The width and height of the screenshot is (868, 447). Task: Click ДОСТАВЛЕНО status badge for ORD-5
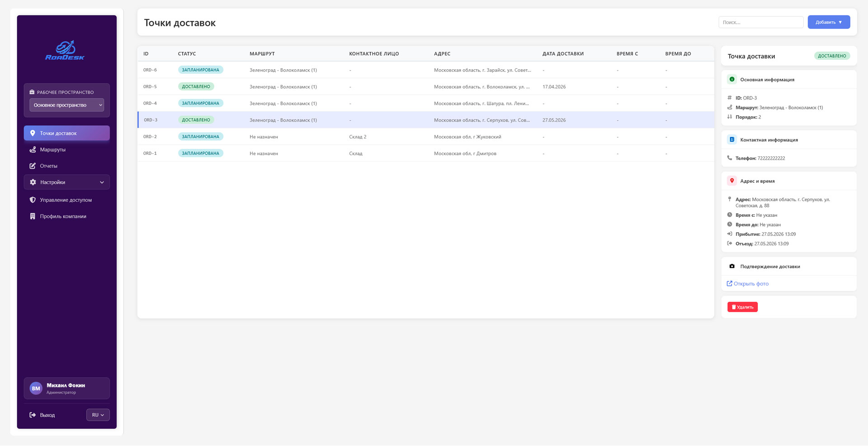(196, 87)
